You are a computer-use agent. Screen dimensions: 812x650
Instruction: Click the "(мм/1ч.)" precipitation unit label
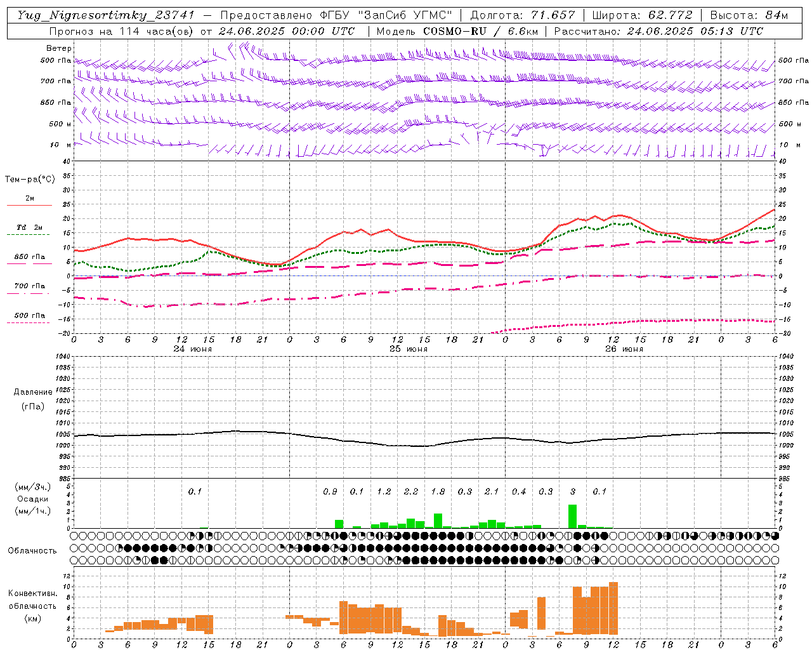pos(33,511)
